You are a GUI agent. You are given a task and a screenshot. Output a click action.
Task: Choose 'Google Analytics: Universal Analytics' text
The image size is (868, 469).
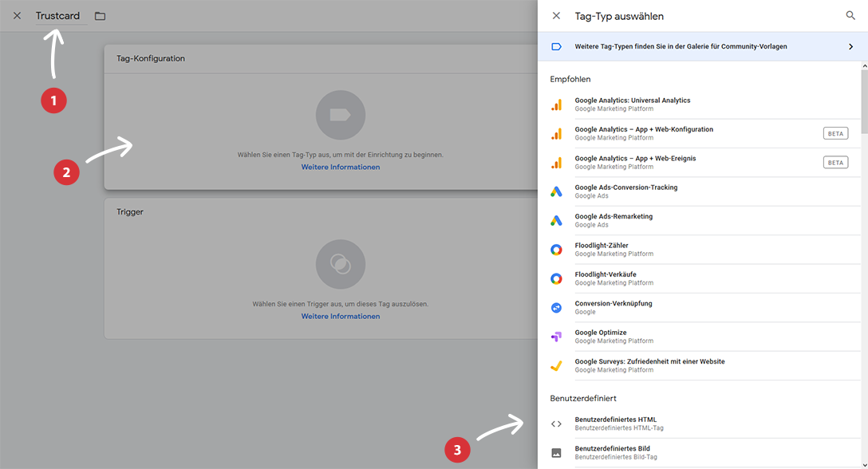[632, 100]
